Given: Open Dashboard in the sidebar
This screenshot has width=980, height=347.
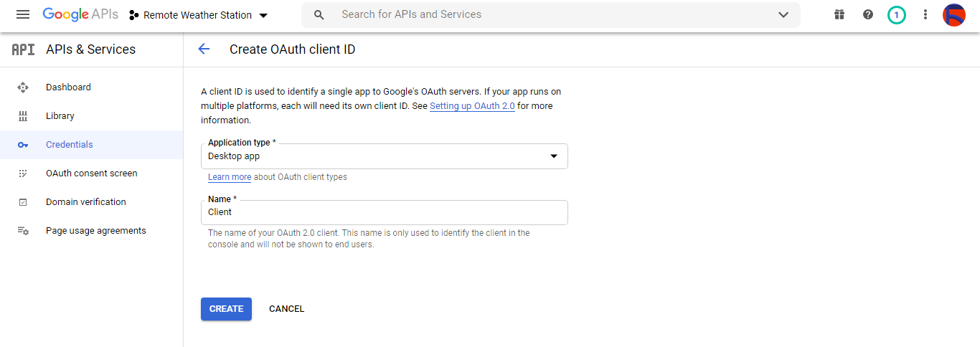Looking at the screenshot, I should point(68,87).
